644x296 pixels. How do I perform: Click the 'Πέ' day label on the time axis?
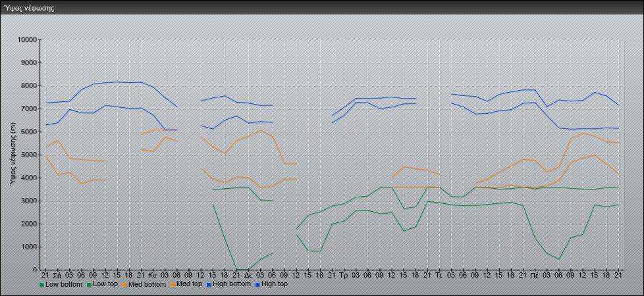[x=535, y=275]
